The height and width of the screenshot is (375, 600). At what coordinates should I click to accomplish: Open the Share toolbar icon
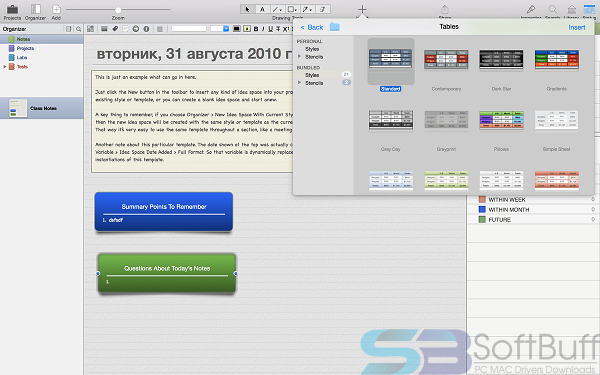tap(445, 9)
